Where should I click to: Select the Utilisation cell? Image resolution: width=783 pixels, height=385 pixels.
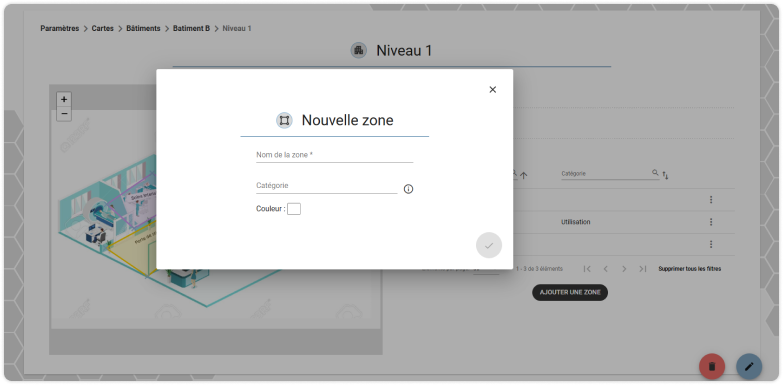tap(575, 222)
